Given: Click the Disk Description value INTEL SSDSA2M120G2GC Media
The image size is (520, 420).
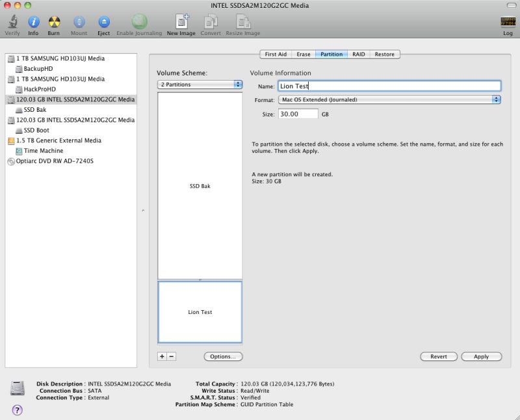Looking at the screenshot, I should [129, 384].
